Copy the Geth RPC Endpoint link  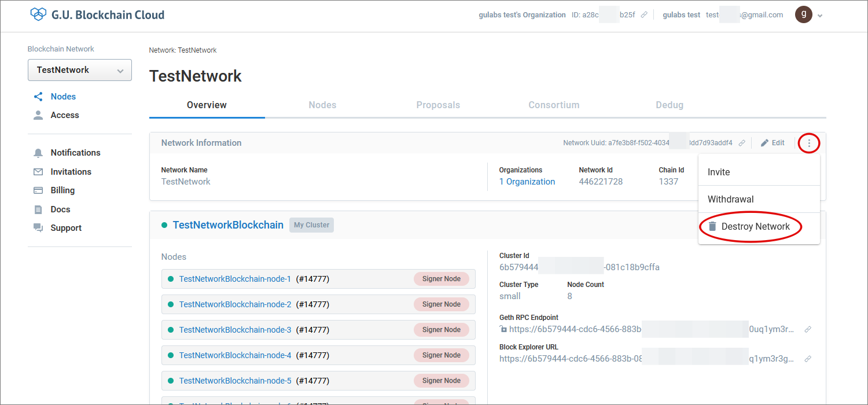pos(808,330)
